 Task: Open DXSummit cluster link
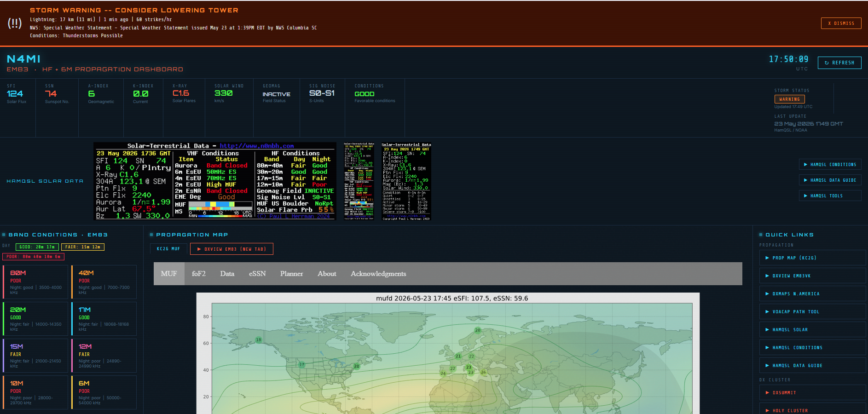click(x=812, y=392)
